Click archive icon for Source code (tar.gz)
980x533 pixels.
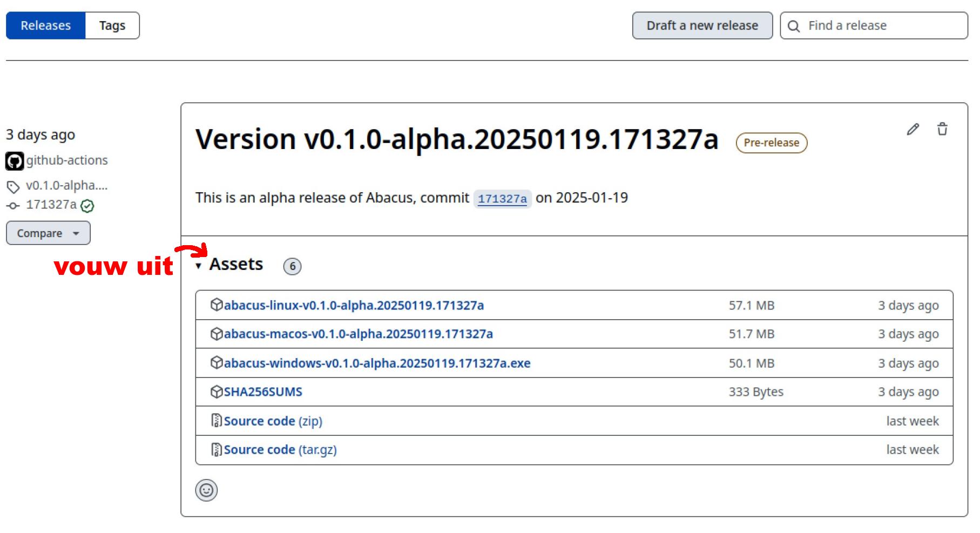click(217, 449)
